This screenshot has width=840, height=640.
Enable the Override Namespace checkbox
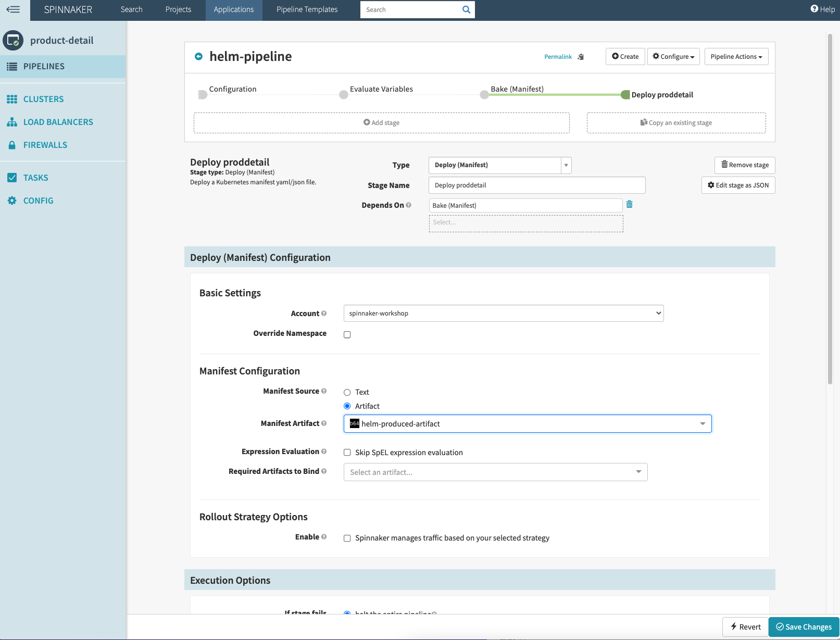click(x=347, y=334)
